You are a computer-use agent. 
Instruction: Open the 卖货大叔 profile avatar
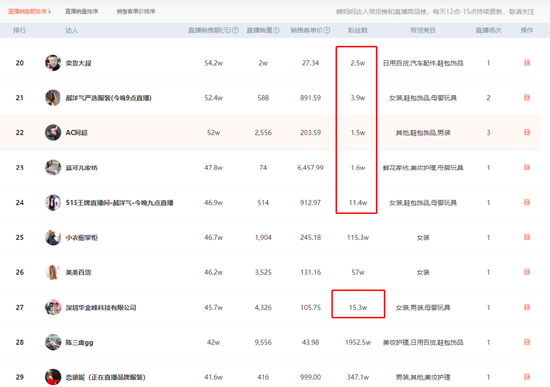pyautogui.click(x=53, y=63)
